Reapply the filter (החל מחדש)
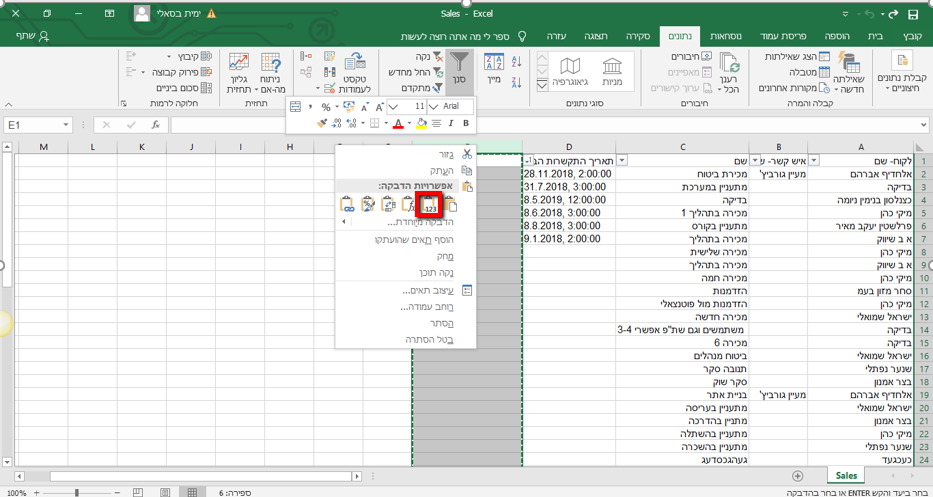 tap(415, 73)
